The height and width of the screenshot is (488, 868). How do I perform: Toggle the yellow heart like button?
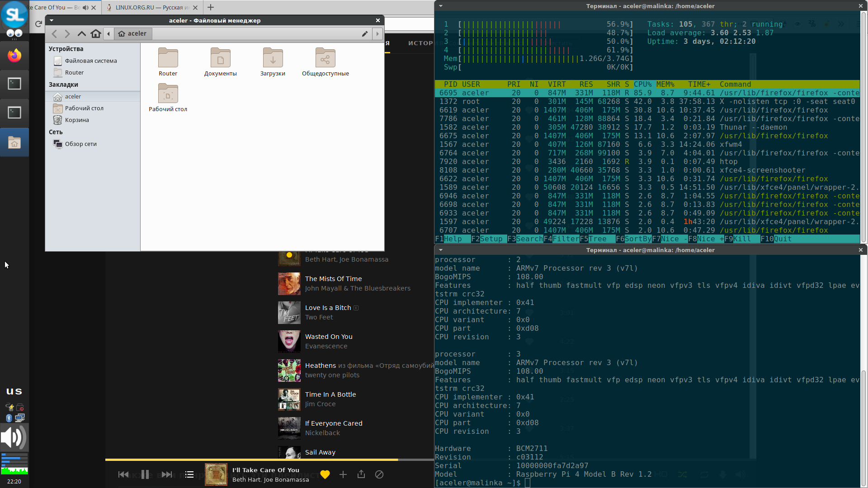[325, 474]
